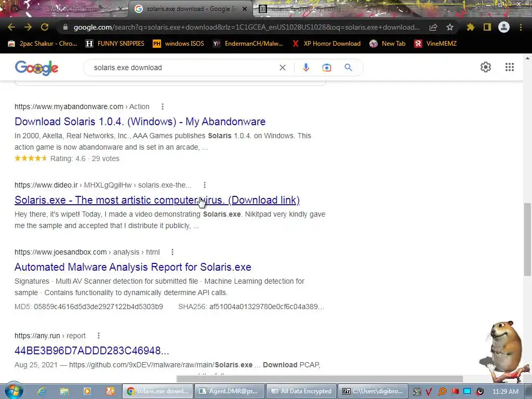Click the Chrome solaris.exe downl... taskbar button

pyautogui.click(x=157, y=391)
